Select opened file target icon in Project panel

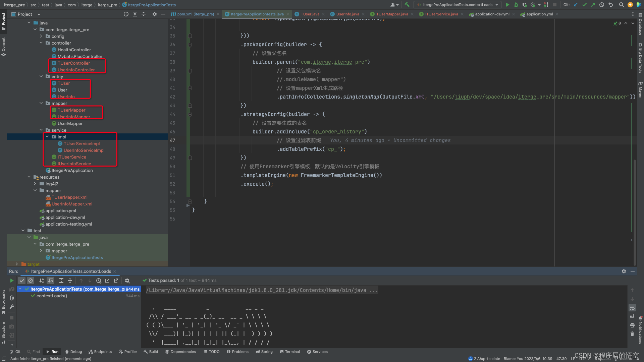(x=126, y=14)
